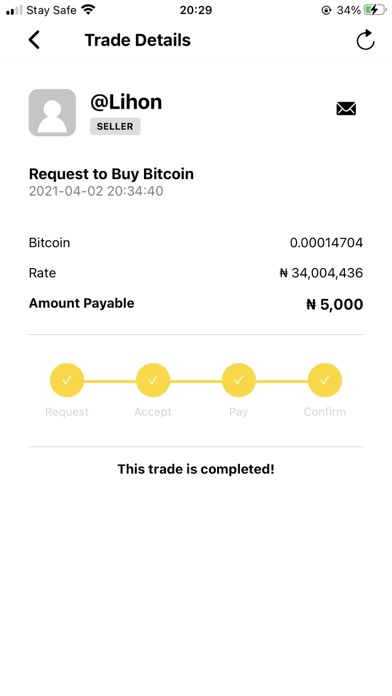392x696 pixels.
Task: Tap the Rate value ₦ 34,004,436
Action: click(321, 273)
